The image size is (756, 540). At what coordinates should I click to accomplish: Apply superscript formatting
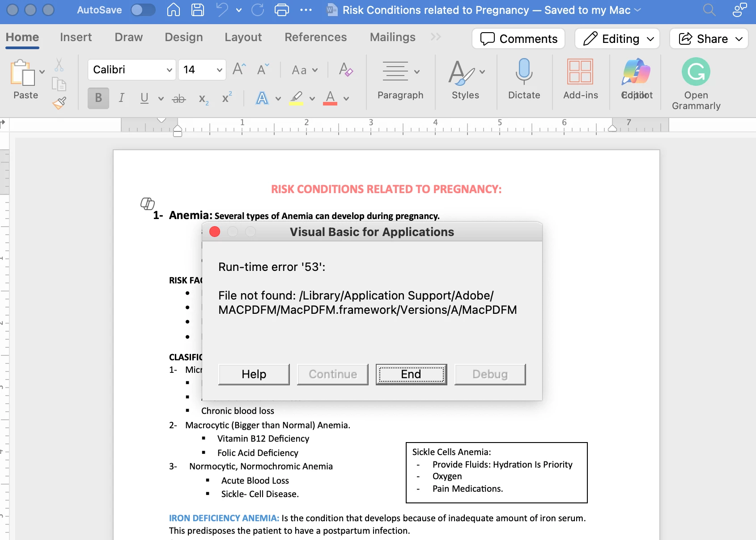pyautogui.click(x=227, y=98)
